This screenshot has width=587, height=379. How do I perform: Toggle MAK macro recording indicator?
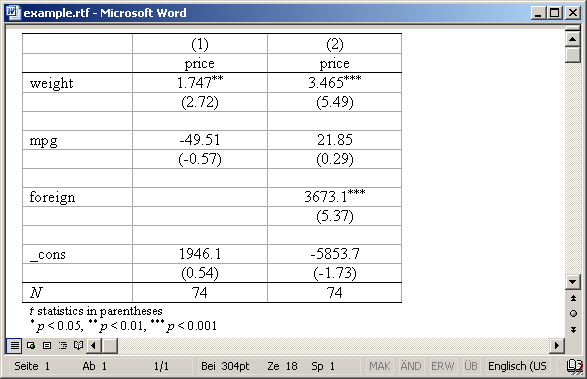pos(380,366)
